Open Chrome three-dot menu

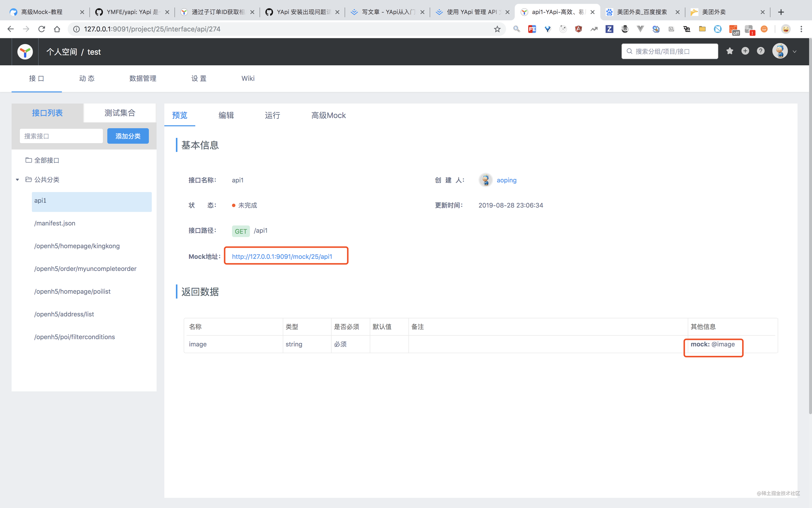tap(801, 29)
